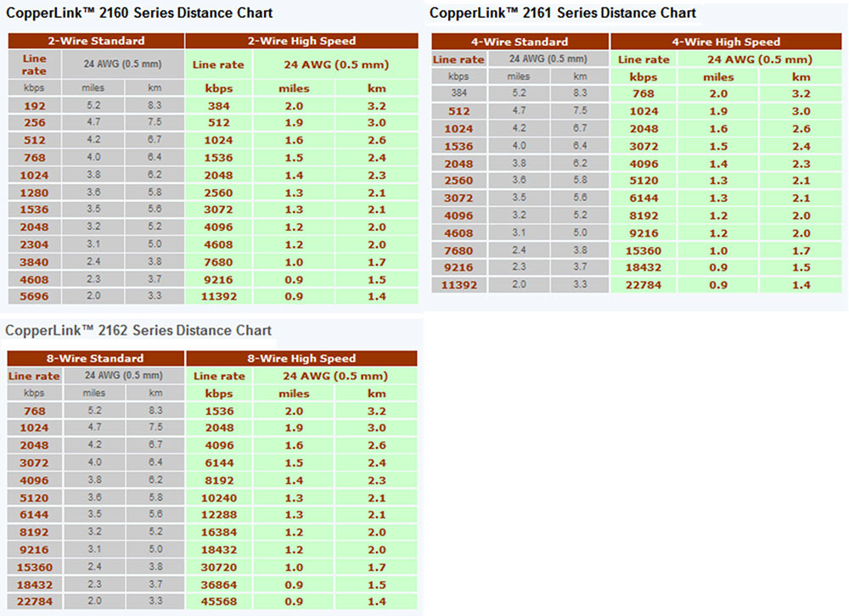Viewport: 849px width, 616px height.
Task: Click 2.1 km in the 12288 kbps row
Action: pyautogui.click(x=377, y=515)
